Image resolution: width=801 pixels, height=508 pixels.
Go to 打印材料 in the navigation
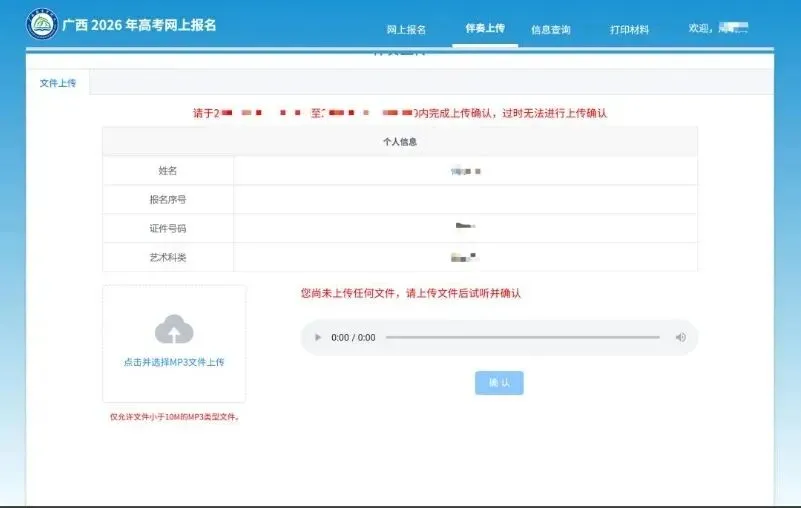click(629, 30)
